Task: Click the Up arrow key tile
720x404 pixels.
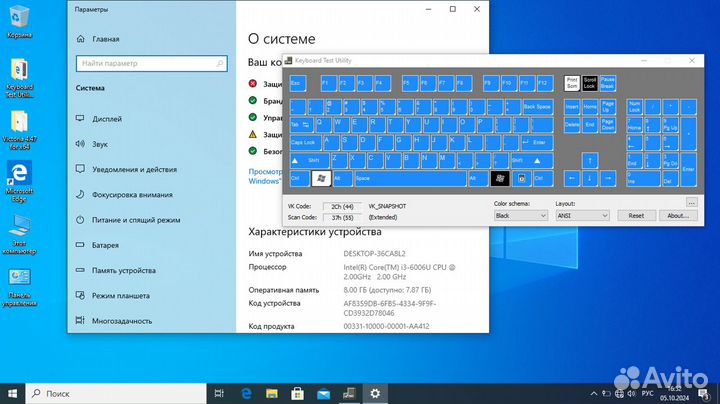Action: pyautogui.click(x=590, y=160)
